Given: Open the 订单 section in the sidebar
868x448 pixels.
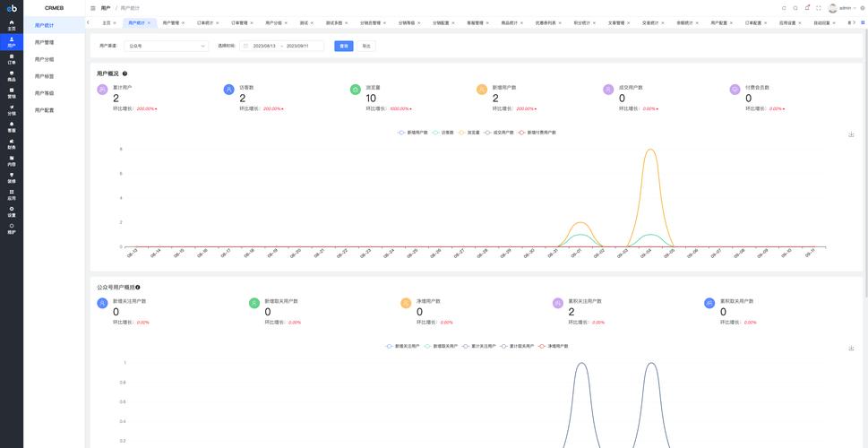Looking at the screenshot, I should click(12, 60).
